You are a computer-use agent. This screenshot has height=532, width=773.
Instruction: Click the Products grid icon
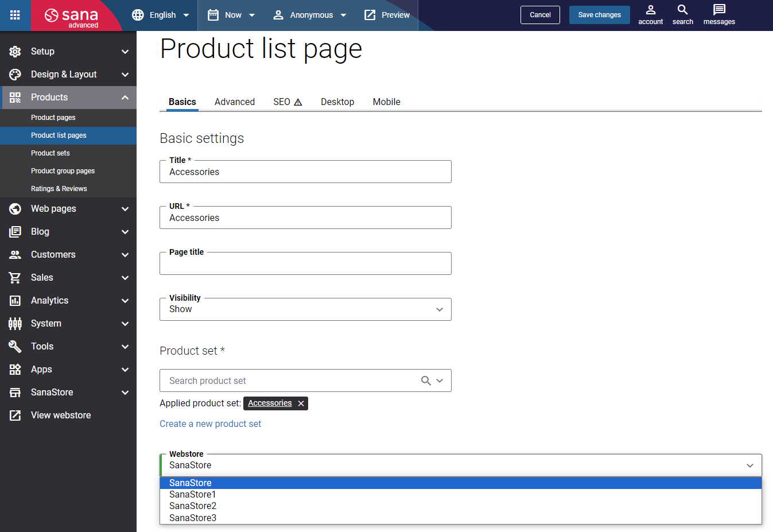pos(15,98)
